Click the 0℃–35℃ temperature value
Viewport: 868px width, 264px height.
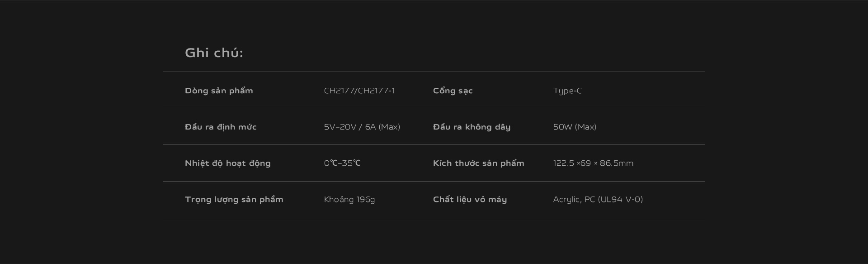[342, 163]
